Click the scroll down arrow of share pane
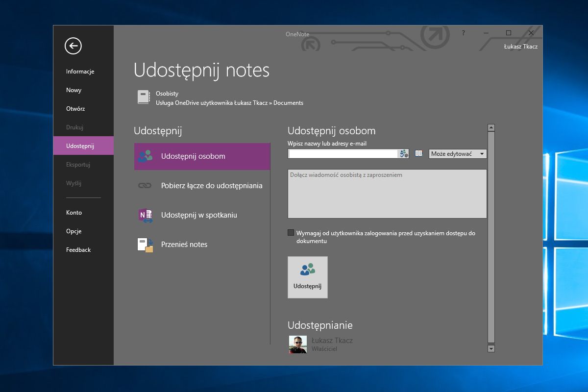The height and width of the screenshot is (392, 588). 491,348
